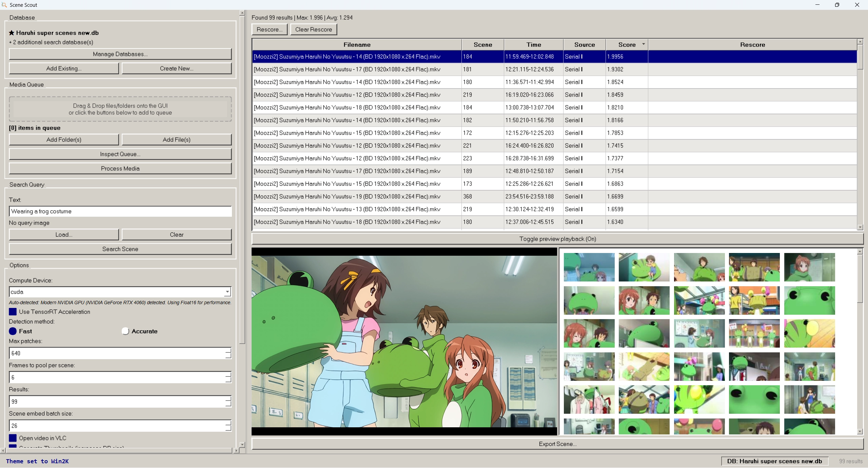This screenshot has width=868, height=468.
Task: Click the Rescore column header
Action: [752, 45]
